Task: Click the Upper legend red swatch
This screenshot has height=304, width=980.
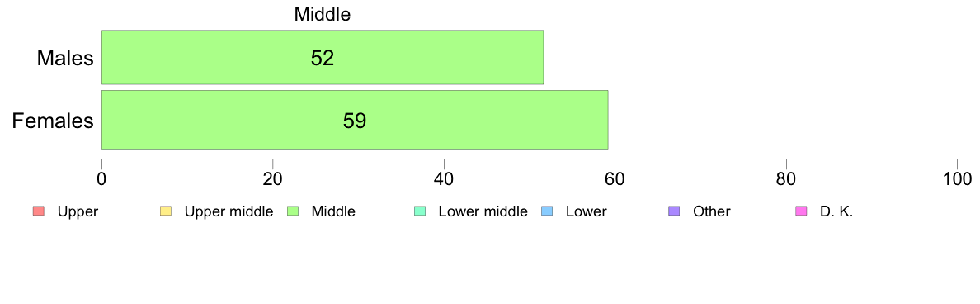Action: click(38, 211)
